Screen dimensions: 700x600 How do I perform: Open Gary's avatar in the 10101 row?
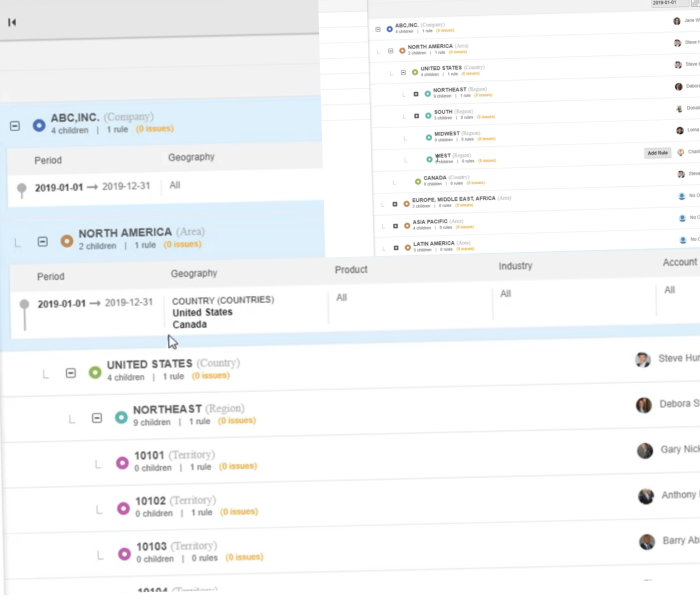pos(645,450)
